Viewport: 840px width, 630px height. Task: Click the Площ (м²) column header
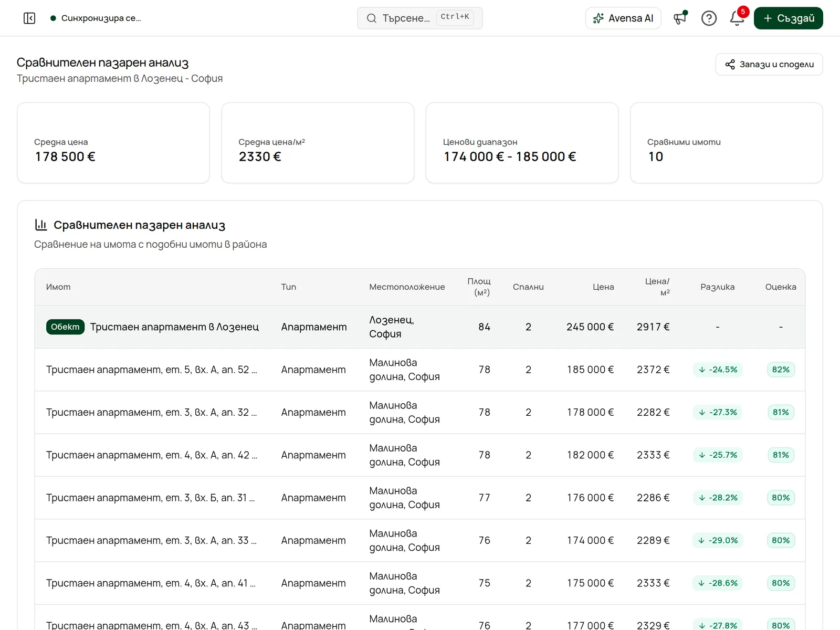[479, 287]
